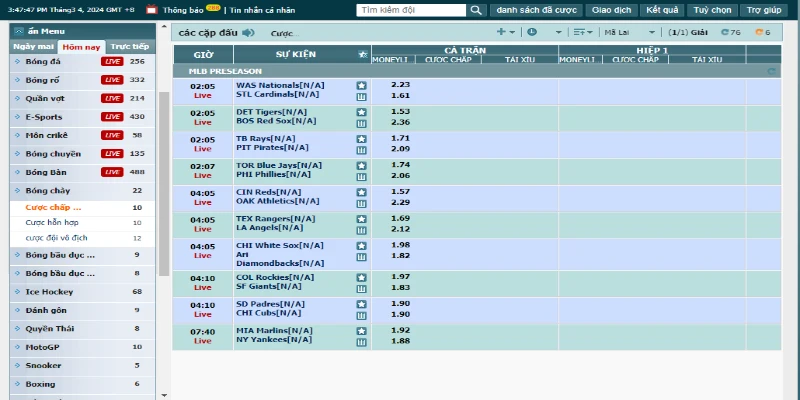Click the Giao dịch button

pyautogui.click(x=611, y=10)
